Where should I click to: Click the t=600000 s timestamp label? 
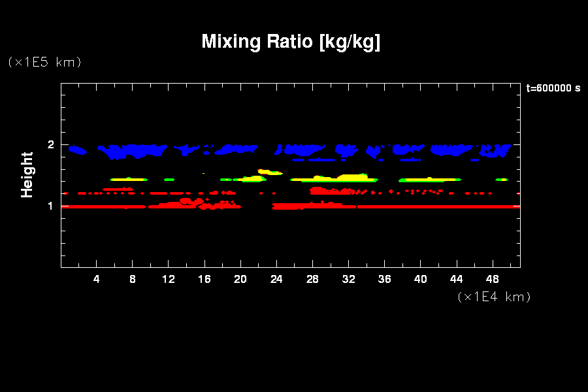pos(553,88)
